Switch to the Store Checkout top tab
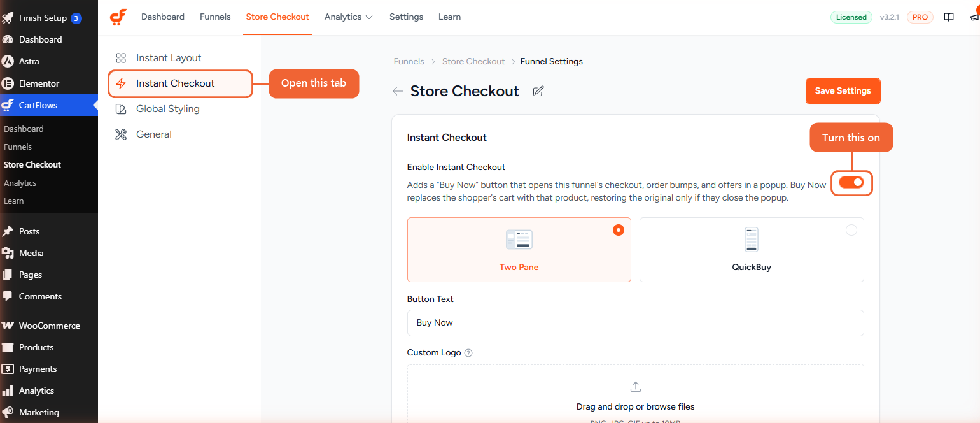 pyautogui.click(x=277, y=17)
